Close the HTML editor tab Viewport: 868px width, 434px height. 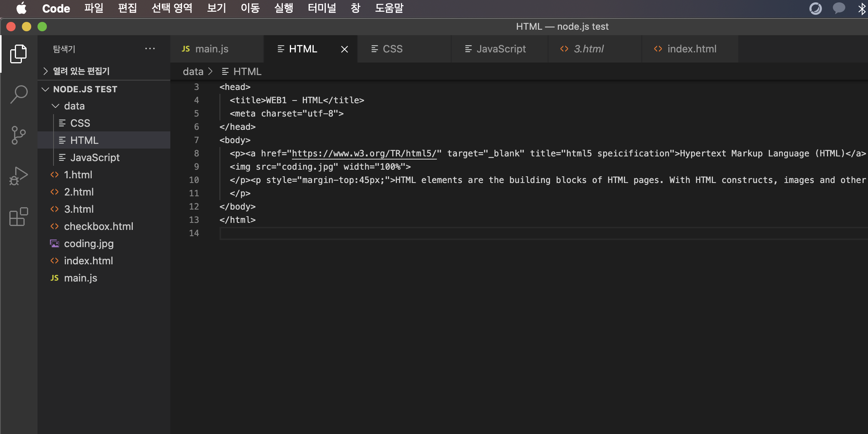[x=344, y=49]
